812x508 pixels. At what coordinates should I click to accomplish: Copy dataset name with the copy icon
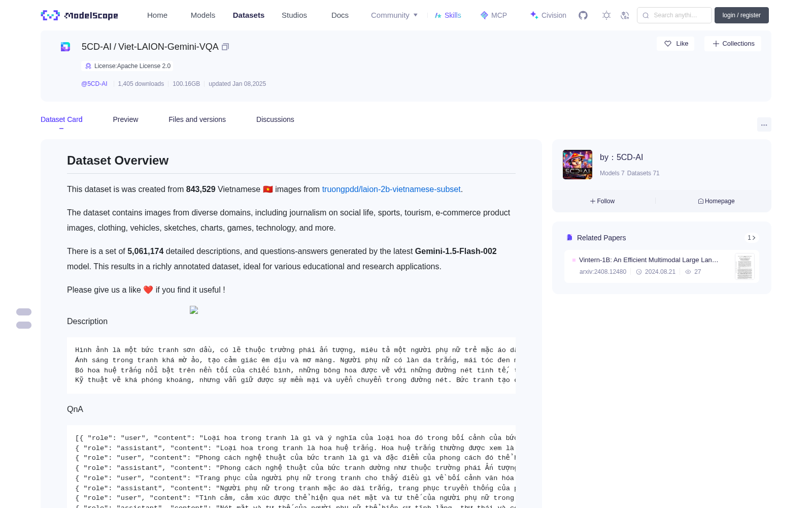(225, 47)
